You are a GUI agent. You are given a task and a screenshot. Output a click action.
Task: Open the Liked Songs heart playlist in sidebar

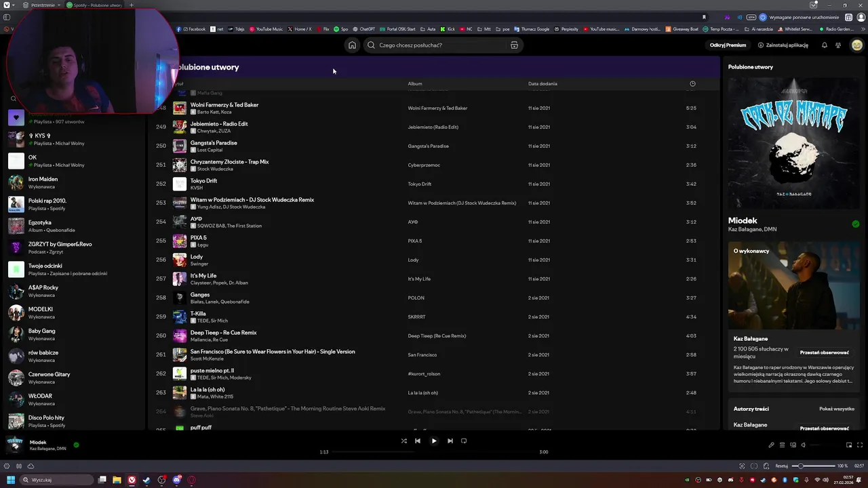76,118
